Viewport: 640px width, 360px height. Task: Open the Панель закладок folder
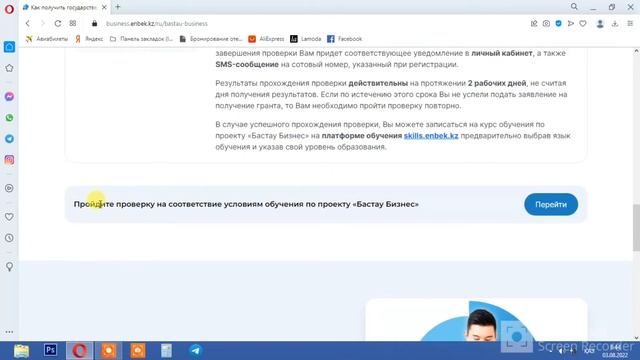click(142, 39)
